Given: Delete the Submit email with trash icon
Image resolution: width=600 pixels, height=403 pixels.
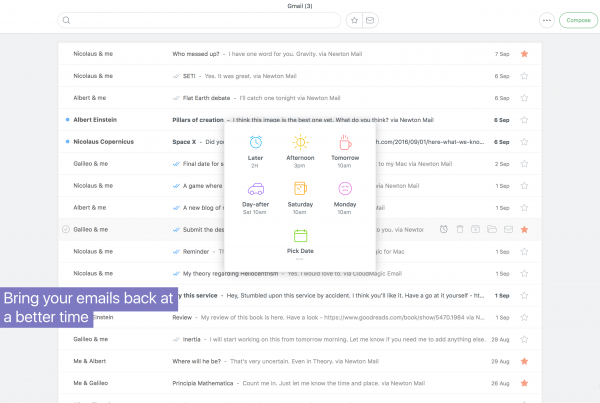Looking at the screenshot, I should [x=460, y=229].
